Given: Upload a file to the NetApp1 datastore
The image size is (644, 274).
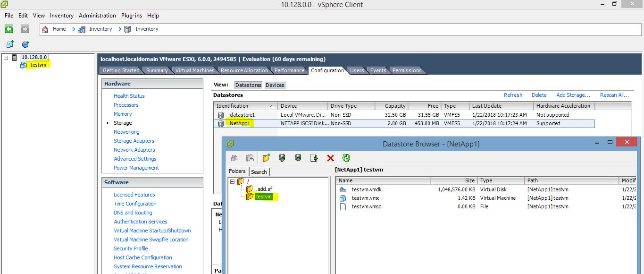Looking at the screenshot, I should (x=282, y=158).
